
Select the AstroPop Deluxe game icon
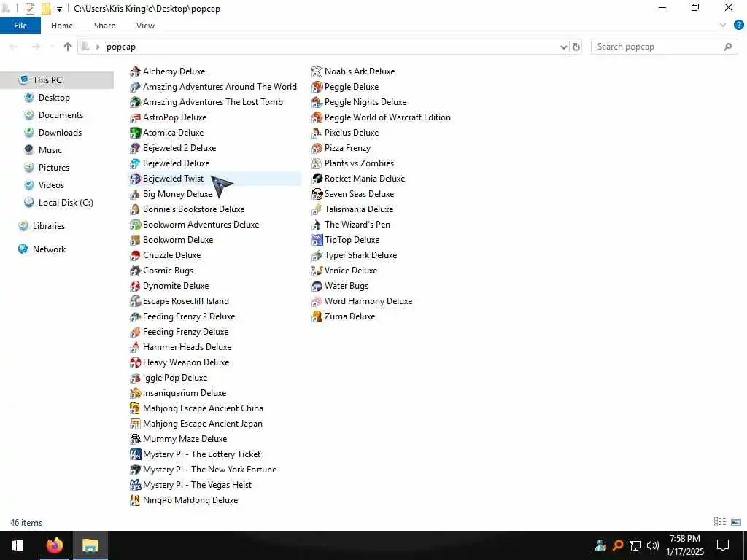[135, 117]
